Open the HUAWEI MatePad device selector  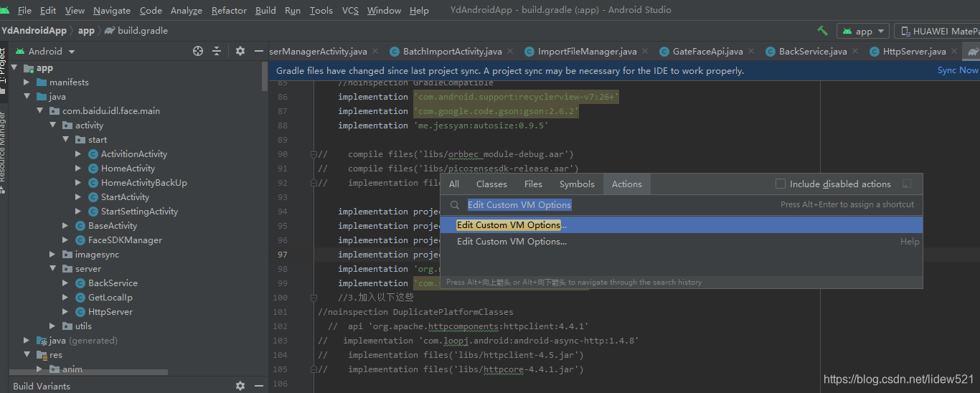coord(937,32)
